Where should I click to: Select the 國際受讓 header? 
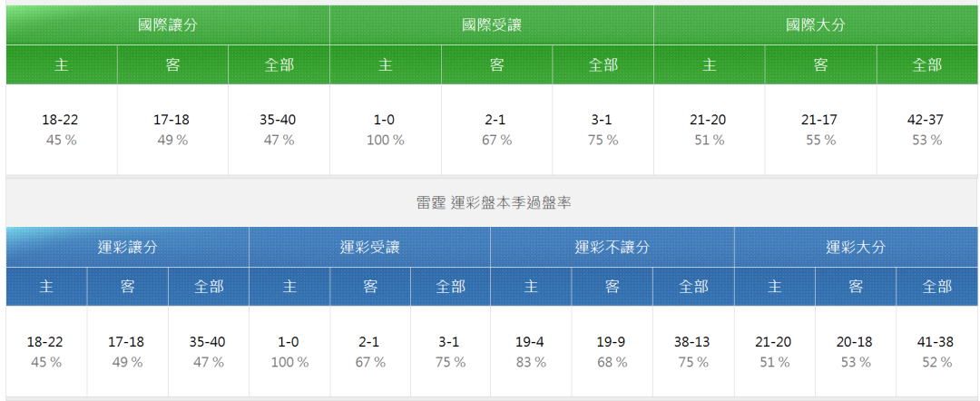492,24
